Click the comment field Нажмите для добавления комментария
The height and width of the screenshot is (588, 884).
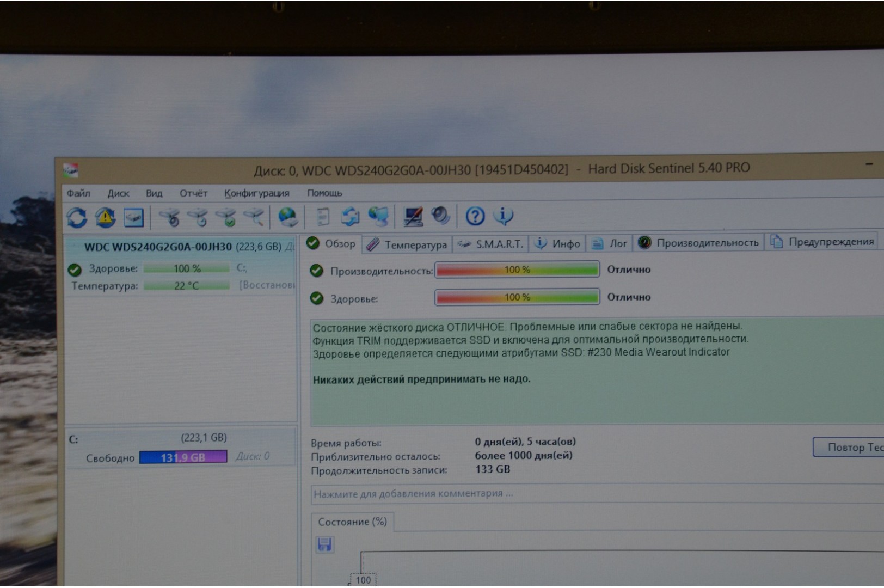click(x=598, y=493)
